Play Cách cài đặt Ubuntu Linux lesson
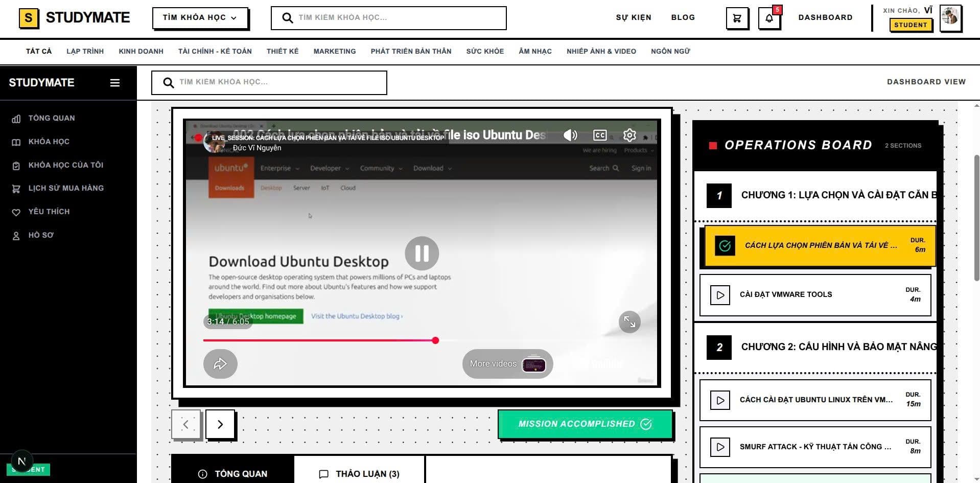The width and height of the screenshot is (980, 483). 815,400
